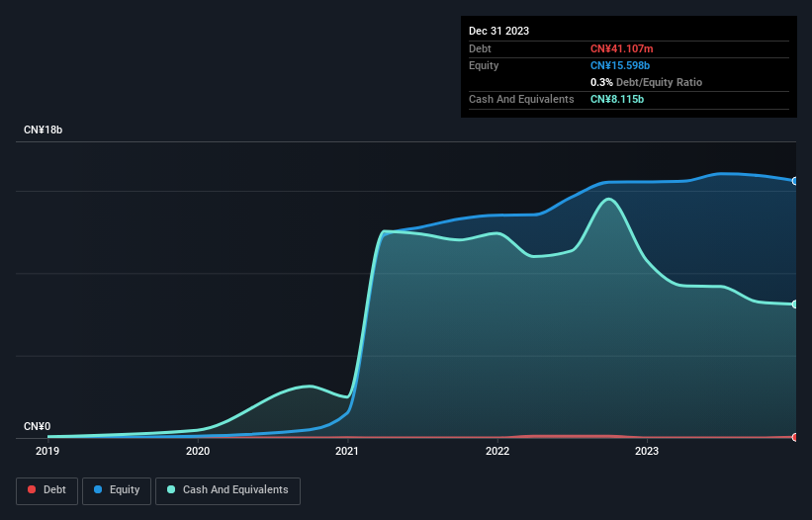The height and width of the screenshot is (520, 812).
Task: Toggle the Cash And Equivalents legend button
Action: pyautogui.click(x=227, y=490)
